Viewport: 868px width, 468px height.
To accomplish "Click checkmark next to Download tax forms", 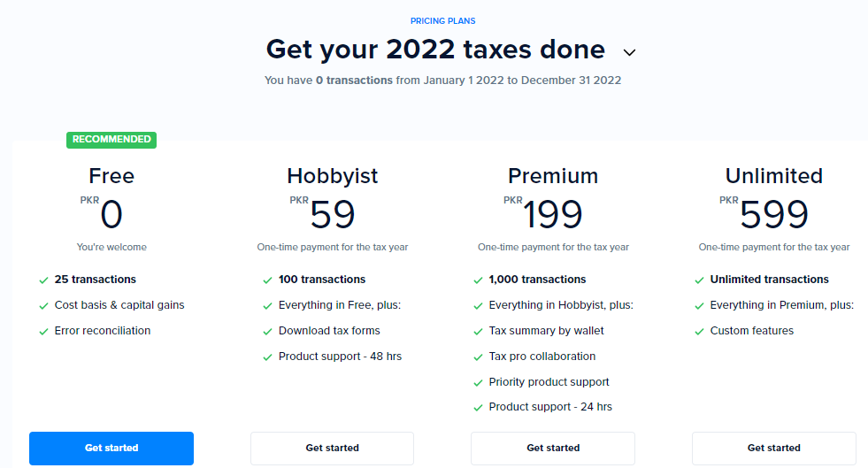I will 267,332.
